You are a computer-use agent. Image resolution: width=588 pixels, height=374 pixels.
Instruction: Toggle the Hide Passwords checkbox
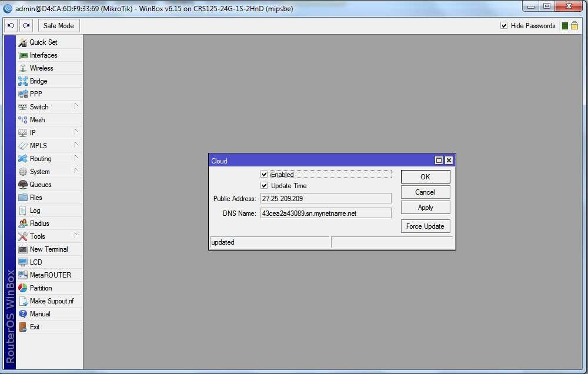pos(504,25)
